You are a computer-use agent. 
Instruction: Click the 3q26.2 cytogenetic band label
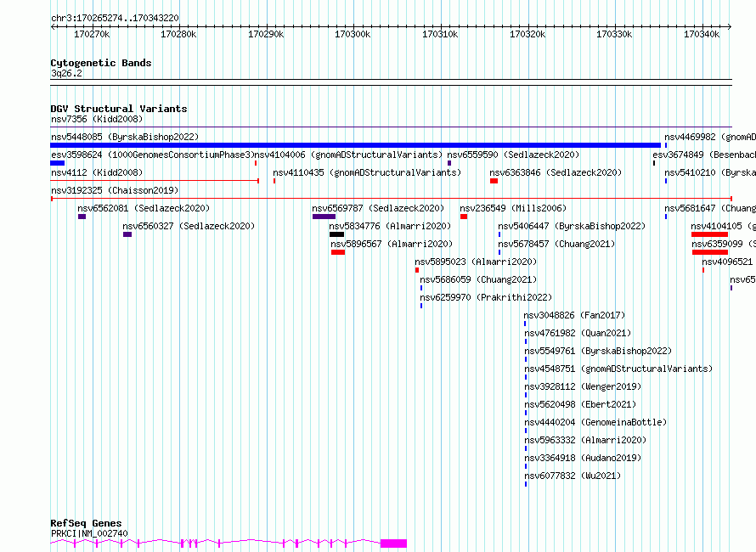click(66, 73)
